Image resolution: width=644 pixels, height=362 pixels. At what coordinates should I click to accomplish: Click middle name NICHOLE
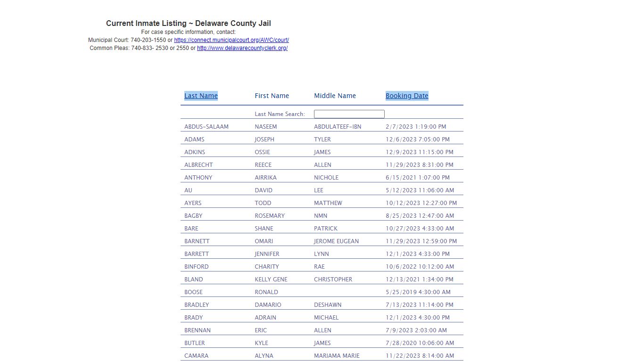pyautogui.click(x=326, y=178)
